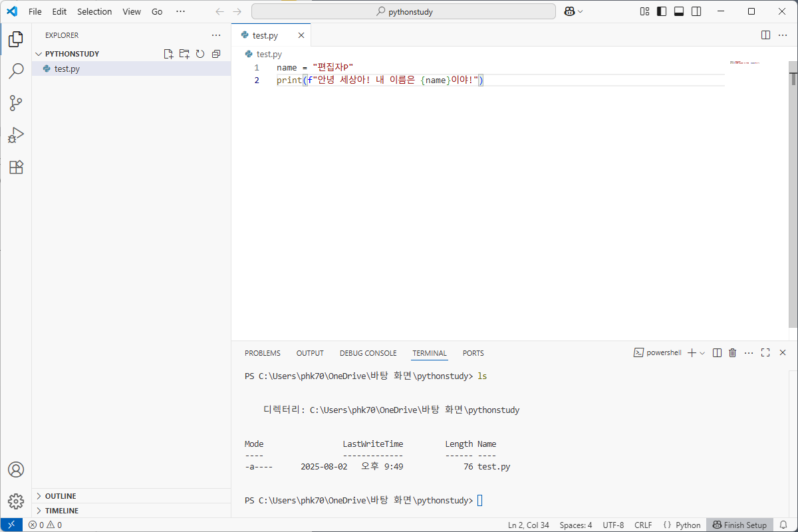This screenshot has width=798, height=532.
Task: Switch to the PROBLEMS panel tab
Action: point(263,353)
